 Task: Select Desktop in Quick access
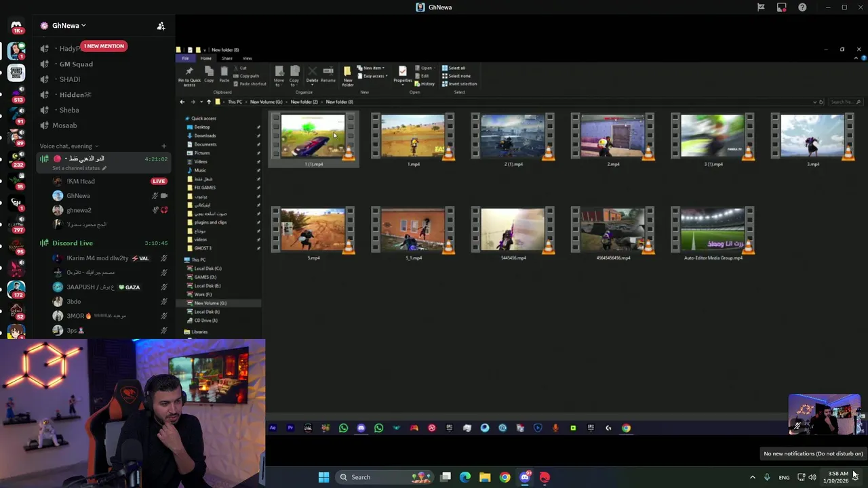pos(202,127)
